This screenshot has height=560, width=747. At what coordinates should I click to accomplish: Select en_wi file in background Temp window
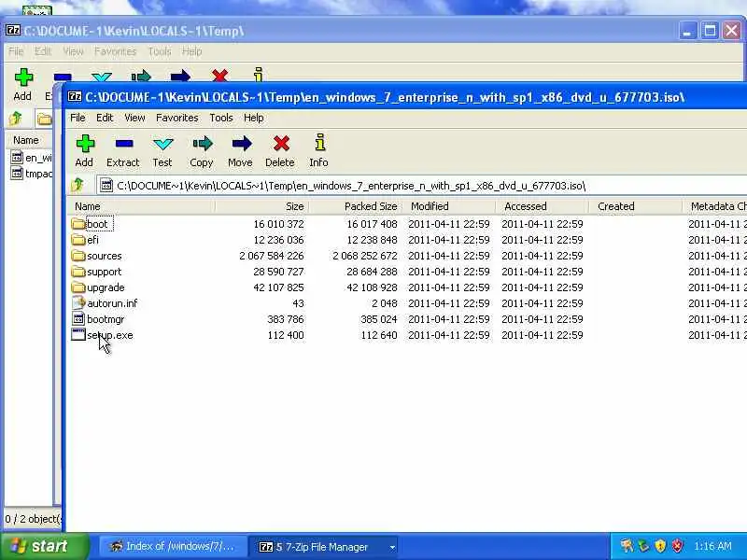tap(31, 158)
